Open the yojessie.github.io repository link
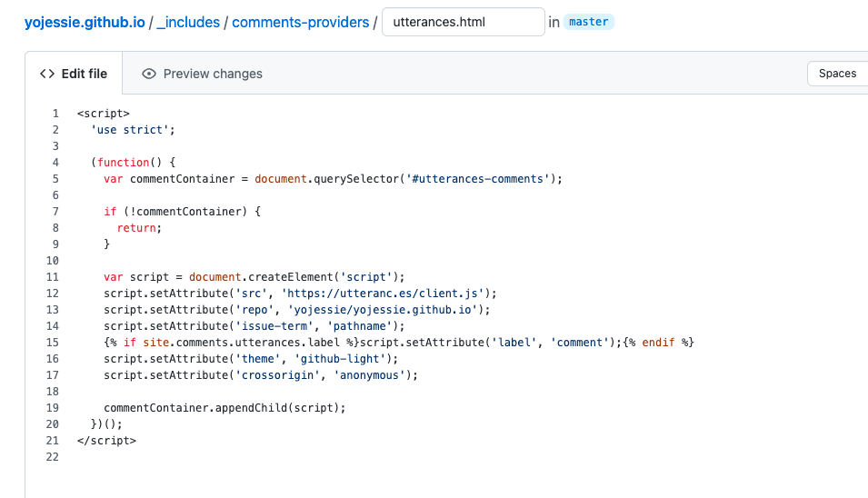 click(x=85, y=22)
